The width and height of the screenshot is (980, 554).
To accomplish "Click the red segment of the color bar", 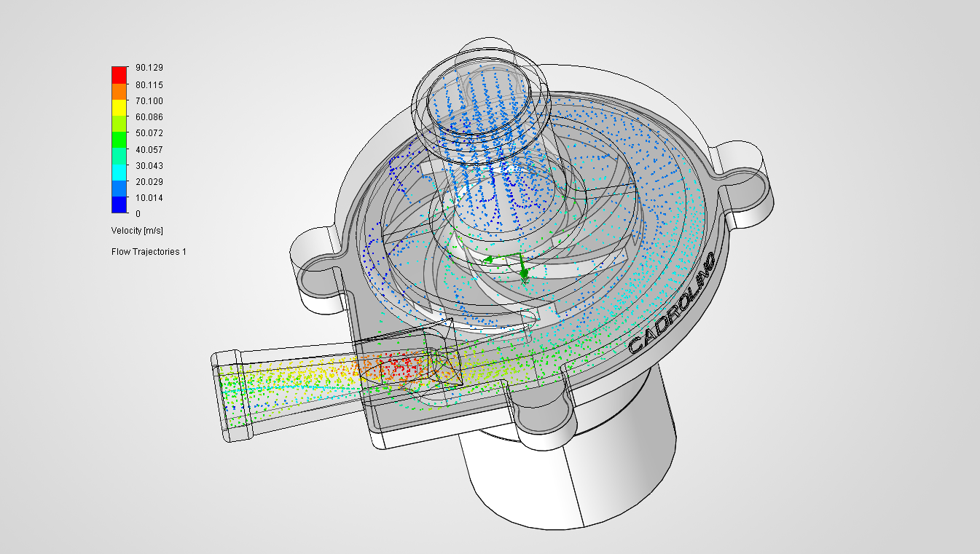I will pos(119,74).
